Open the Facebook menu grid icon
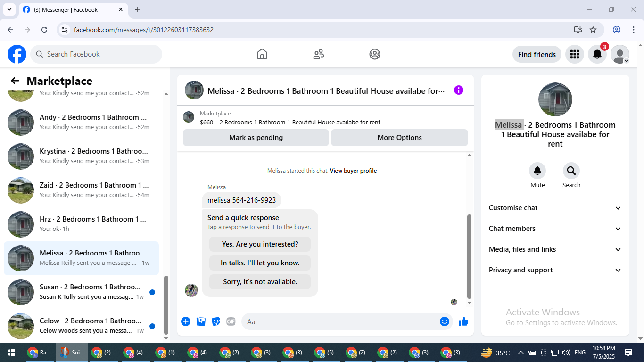The image size is (644, 362). tap(574, 54)
